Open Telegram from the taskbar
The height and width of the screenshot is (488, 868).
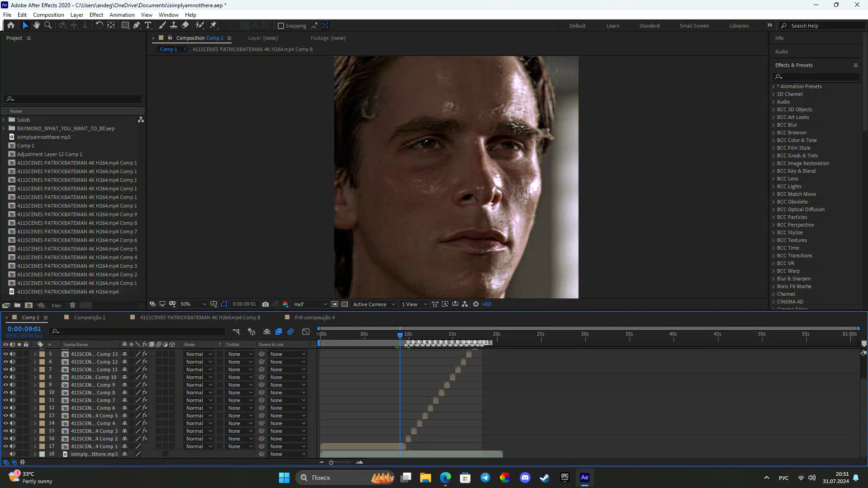[x=485, y=478]
